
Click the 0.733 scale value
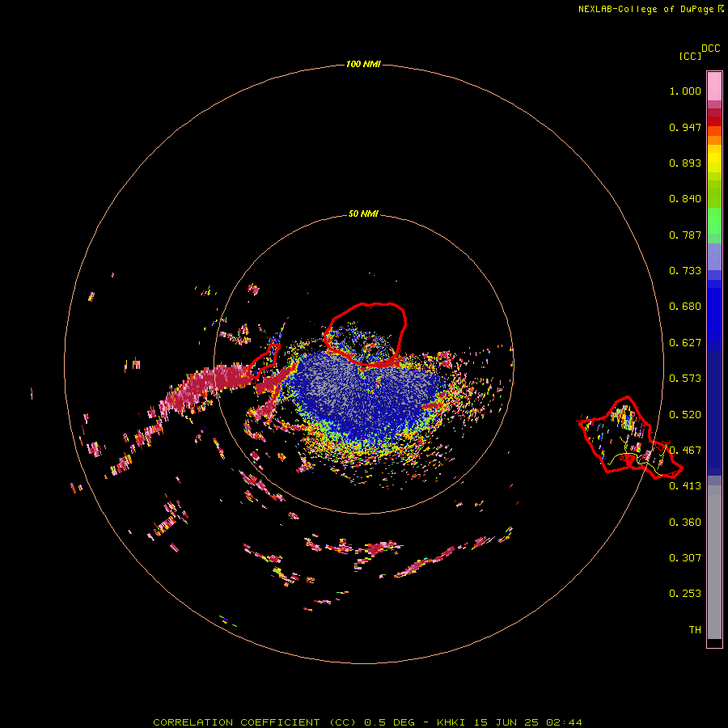click(x=685, y=271)
